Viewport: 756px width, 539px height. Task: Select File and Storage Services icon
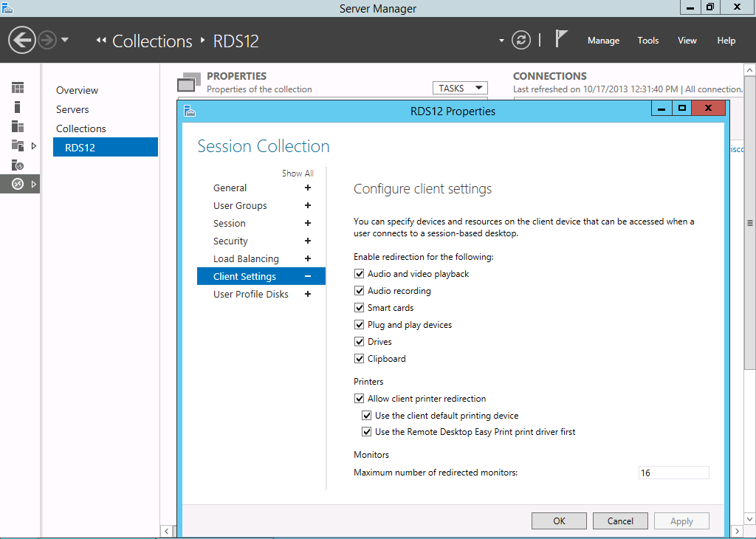tap(18, 145)
